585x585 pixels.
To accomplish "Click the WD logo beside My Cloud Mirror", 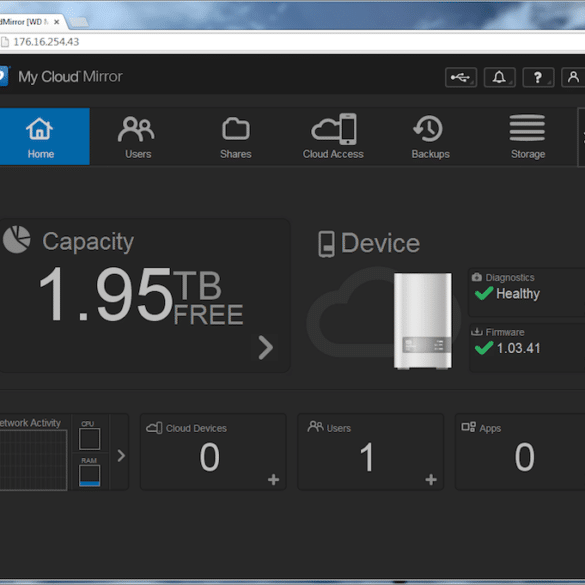I will (4, 76).
